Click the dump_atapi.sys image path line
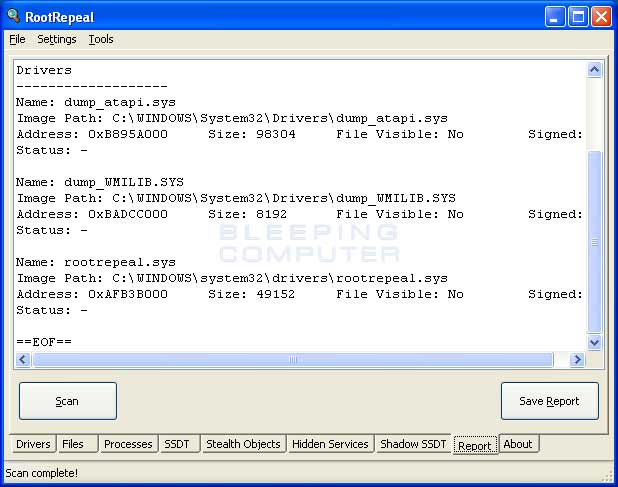The height and width of the screenshot is (487, 618). pyautogui.click(x=232, y=118)
